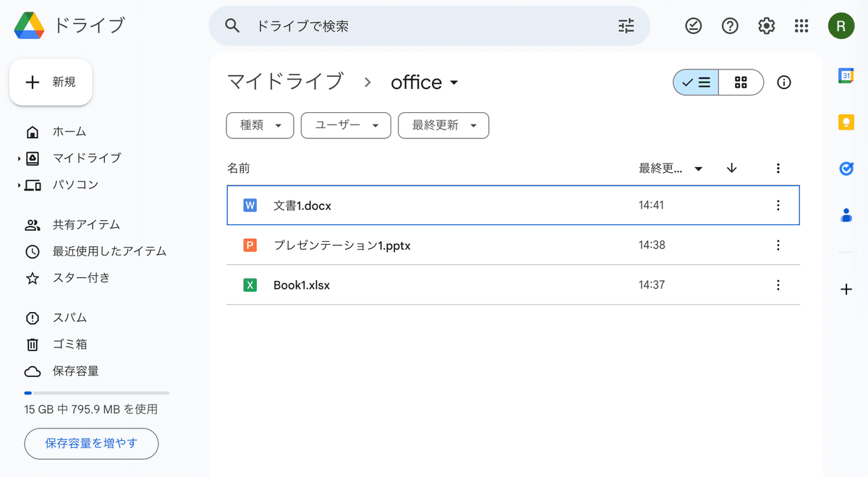Open the 最終更新 filter dropdown
Viewport: 868px width, 477px height.
click(443, 125)
